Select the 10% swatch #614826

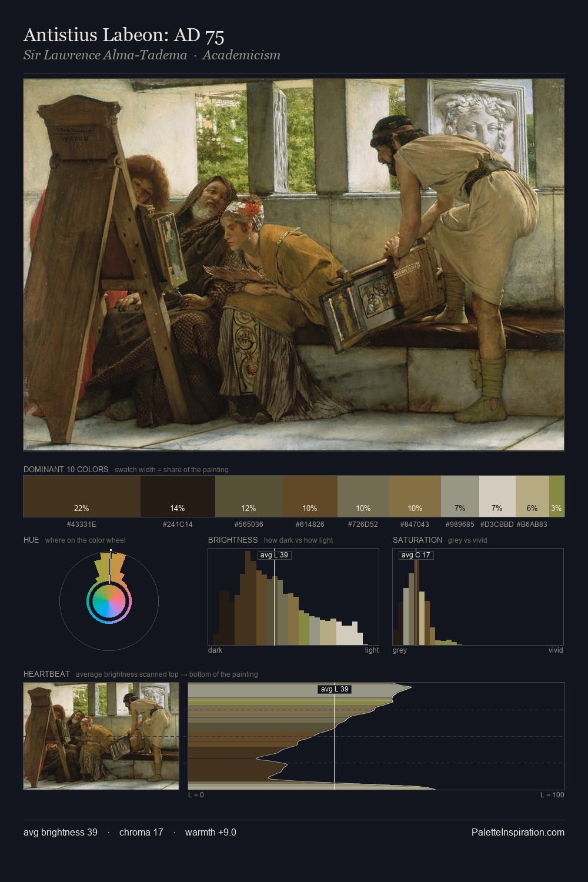310,496
